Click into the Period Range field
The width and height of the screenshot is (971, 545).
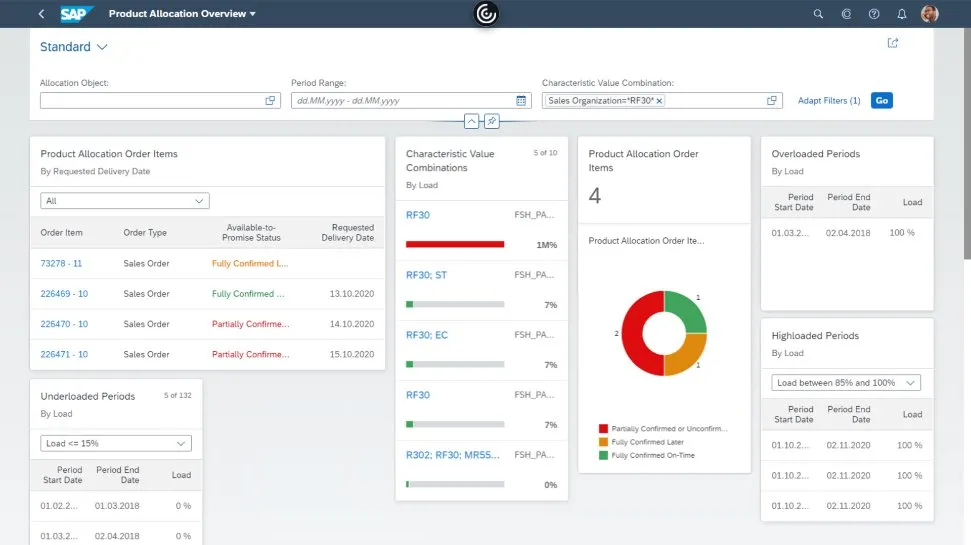coord(402,101)
